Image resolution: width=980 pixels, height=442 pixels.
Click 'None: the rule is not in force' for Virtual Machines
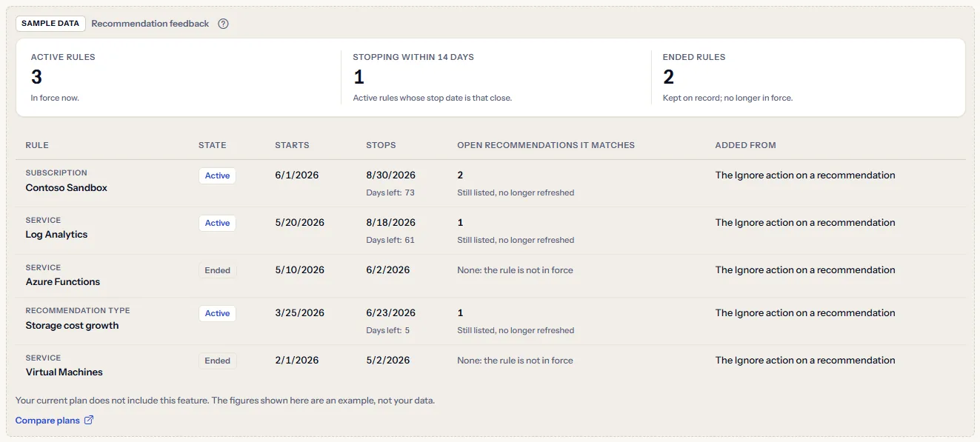pos(516,361)
